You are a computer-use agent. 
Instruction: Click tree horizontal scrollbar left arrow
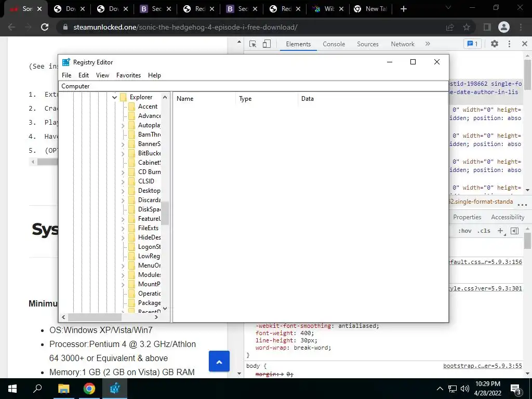63,317
